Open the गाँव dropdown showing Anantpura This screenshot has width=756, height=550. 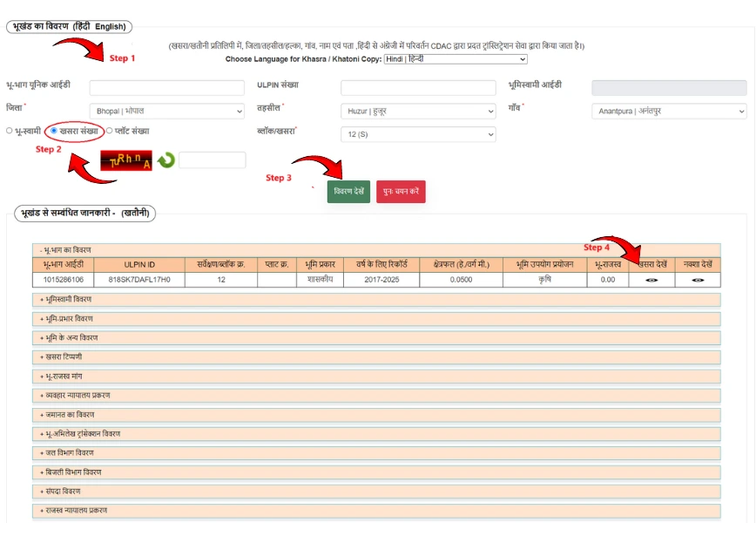(669, 111)
